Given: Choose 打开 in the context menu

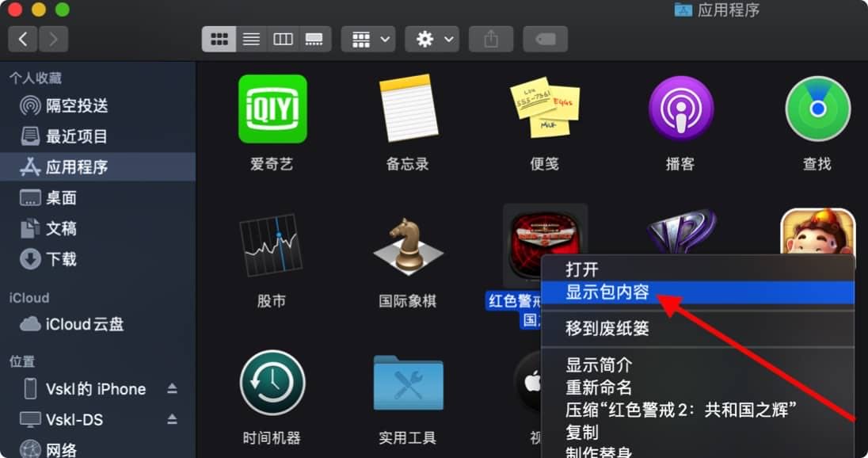Looking at the screenshot, I should click(x=698, y=269).
